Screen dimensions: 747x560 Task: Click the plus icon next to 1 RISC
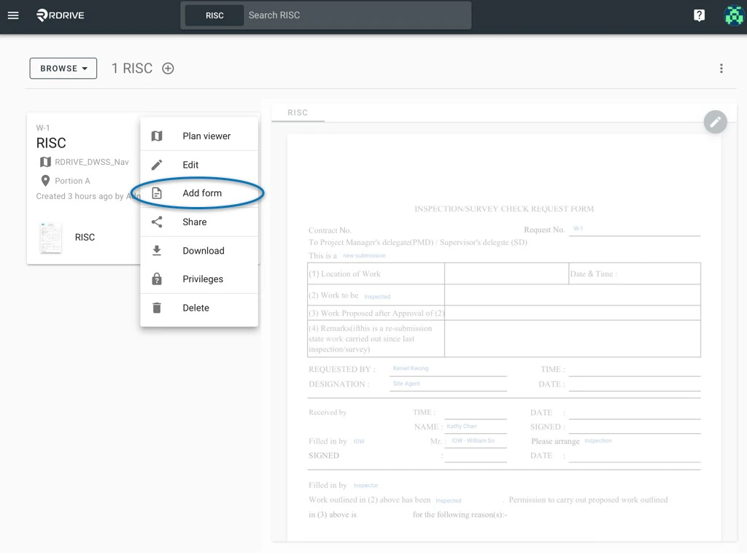click(168, 68)
